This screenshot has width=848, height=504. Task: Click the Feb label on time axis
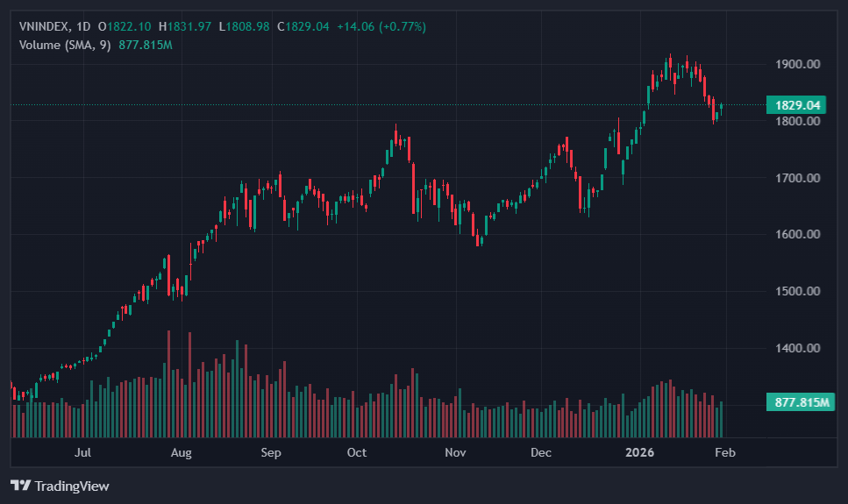[x=725, y=453]
